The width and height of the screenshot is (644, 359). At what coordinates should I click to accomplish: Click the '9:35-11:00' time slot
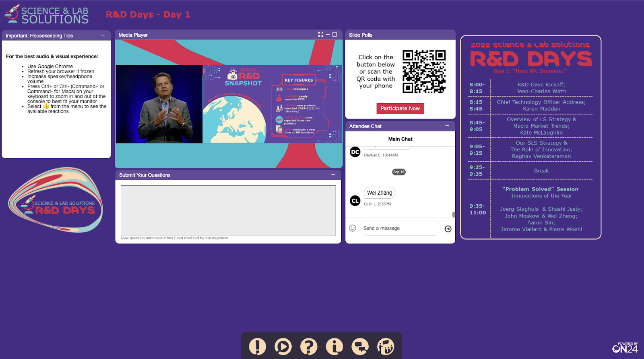pos(478,209)
